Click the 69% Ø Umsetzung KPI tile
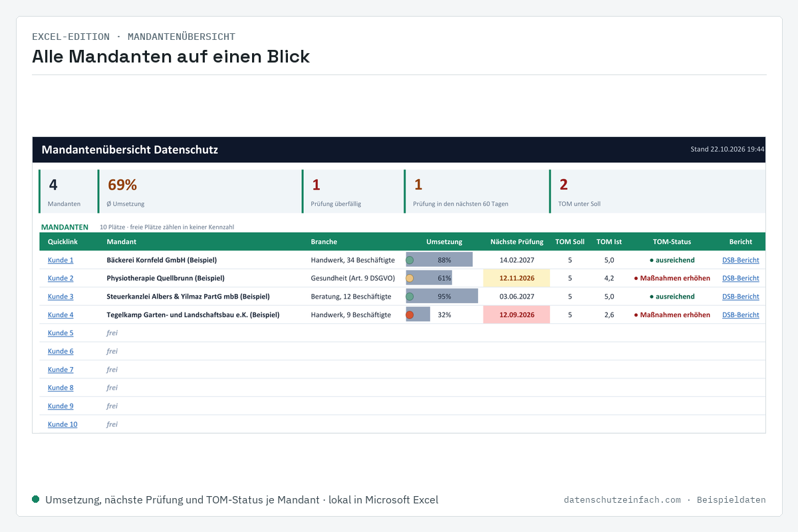The height and width of the screenshot is (532, 798). [x=199, y=192]
